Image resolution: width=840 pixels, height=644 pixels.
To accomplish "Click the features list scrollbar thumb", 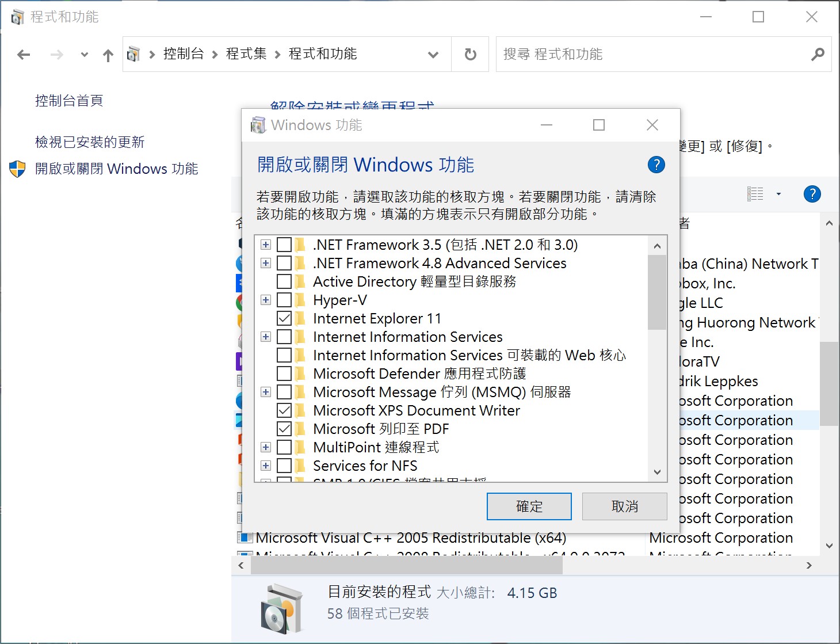I will [657, 292].
